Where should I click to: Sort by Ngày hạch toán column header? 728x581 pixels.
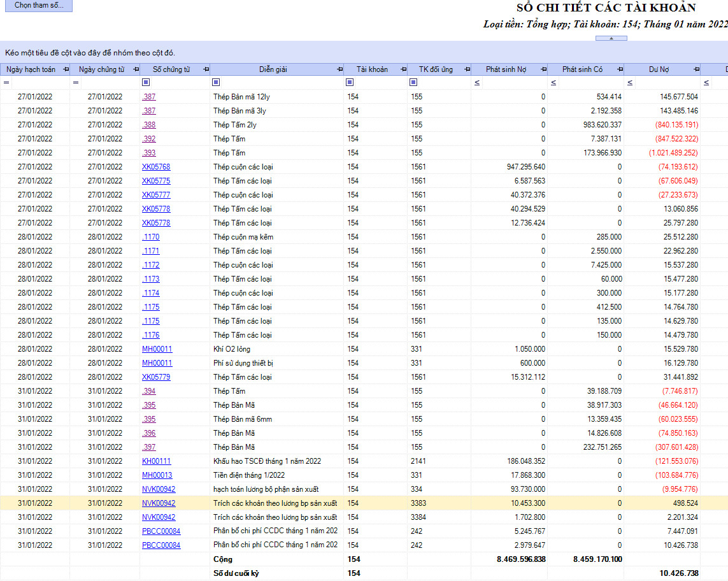[31, 69]
